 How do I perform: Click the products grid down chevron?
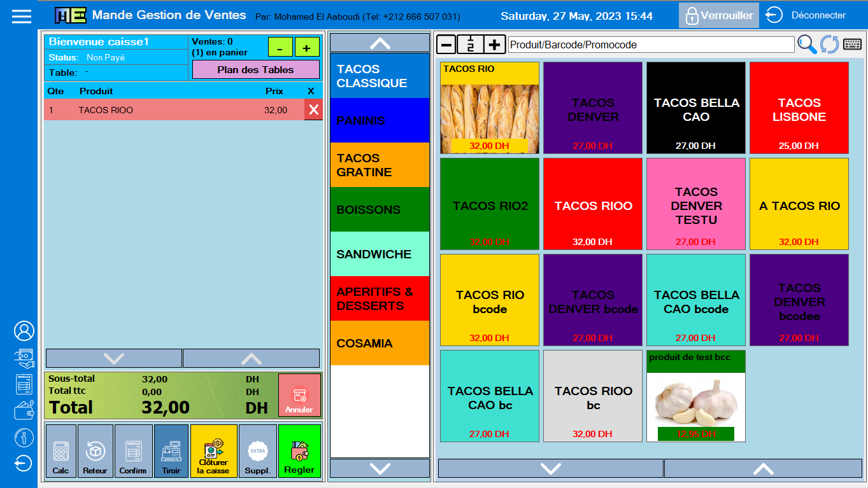click(551, 469)
